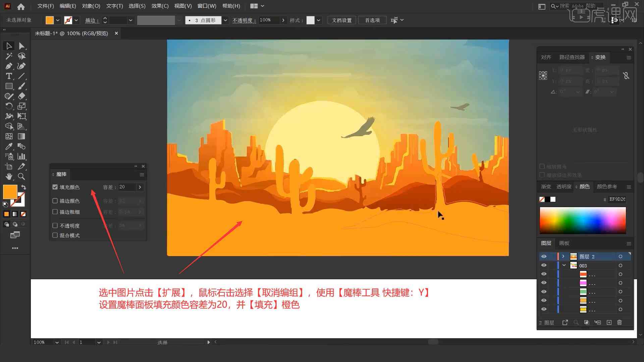Select the Type tool

pyautogui.click(x=8, y=76)
